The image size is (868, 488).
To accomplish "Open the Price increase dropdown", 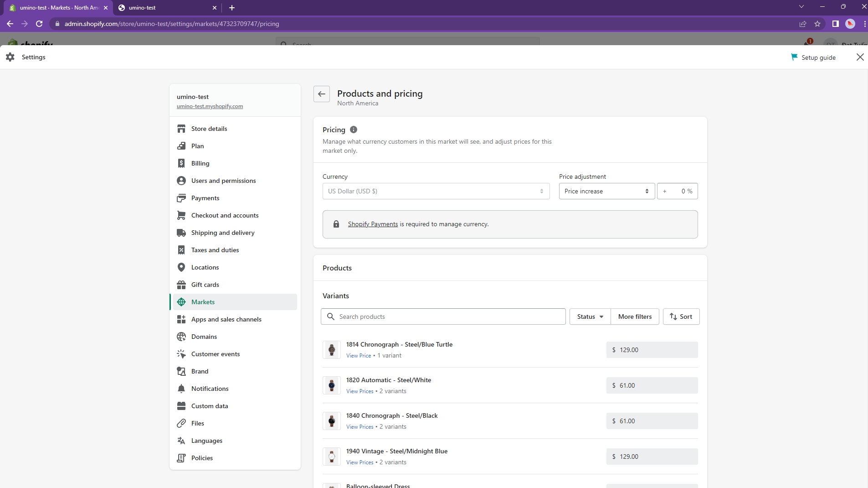I will pyautogui.click(x=606, y=191).
